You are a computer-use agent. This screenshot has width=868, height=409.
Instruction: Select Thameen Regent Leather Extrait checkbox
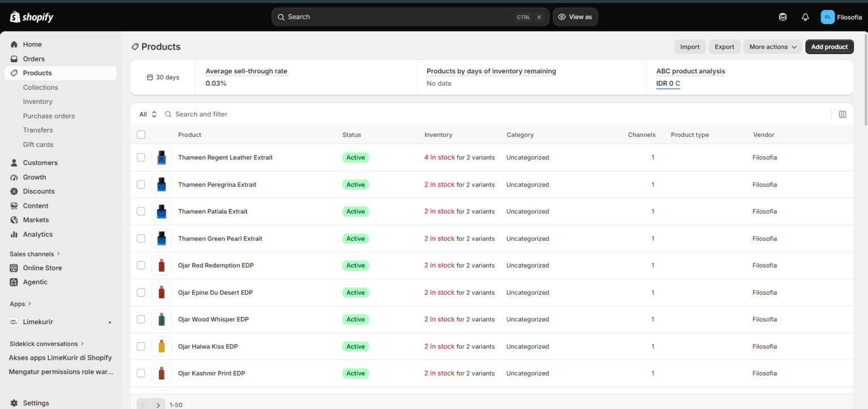[x=141, y=158]
